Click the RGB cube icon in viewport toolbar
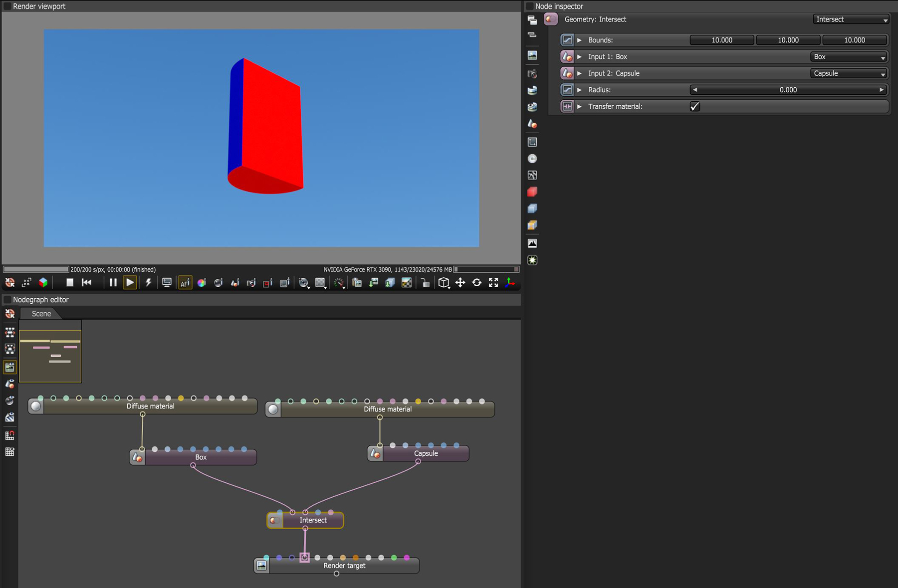 [x=43, y=283]
